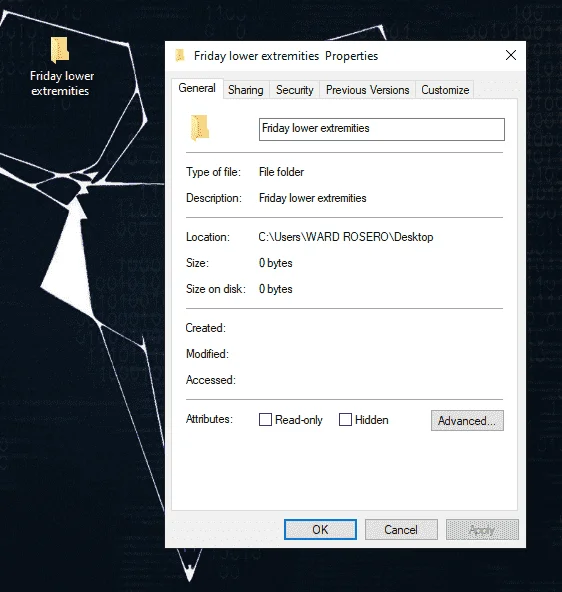Open the Sharing tab
The width and height of the screenshot is (562, 592).
246,90
